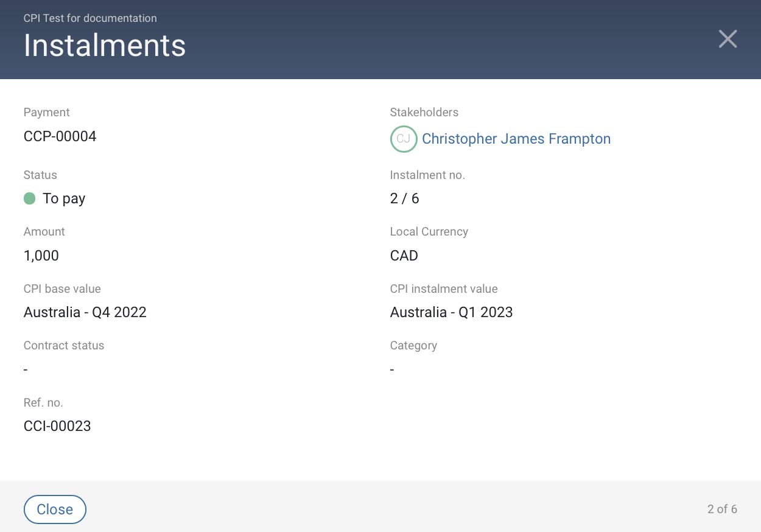Screen dimensions: 761x532
Task: Click the Stakeholders field label
Action: tap(424, 112)
